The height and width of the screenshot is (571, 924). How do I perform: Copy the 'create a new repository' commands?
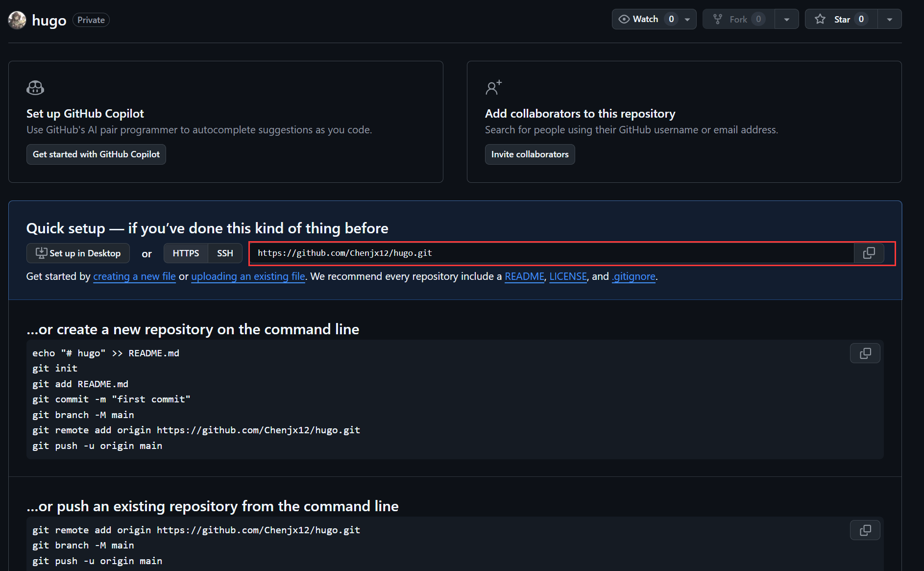click(865, 353)
